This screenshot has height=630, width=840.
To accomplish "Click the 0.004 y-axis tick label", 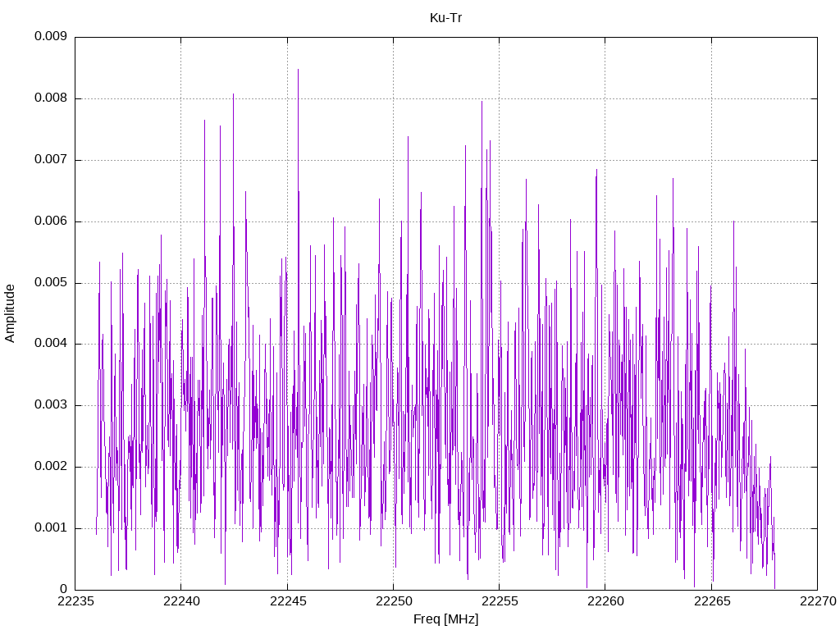I will tap(51, 344).
